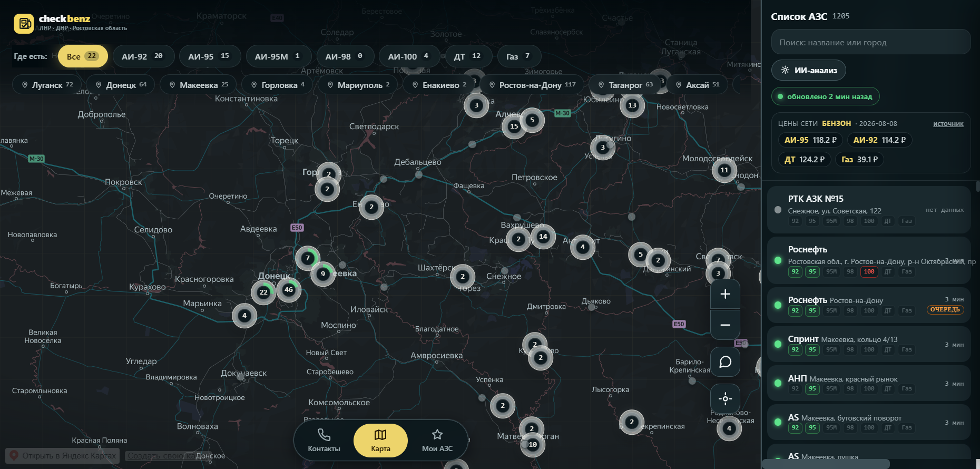Zoom in on the map
This screenshot has height=469, width=980.
tap(725, 294)
